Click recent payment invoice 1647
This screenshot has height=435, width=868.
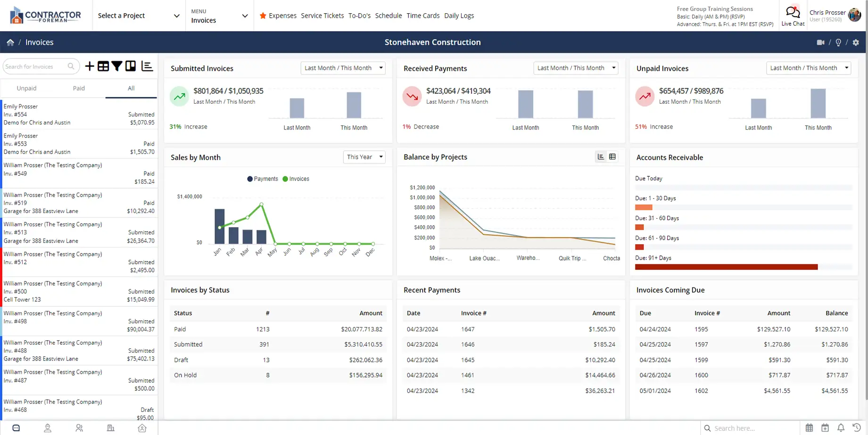point(468,329)
